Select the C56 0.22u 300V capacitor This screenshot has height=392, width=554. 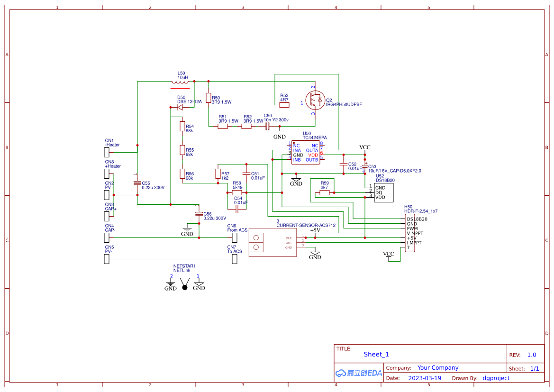(199, 213)
